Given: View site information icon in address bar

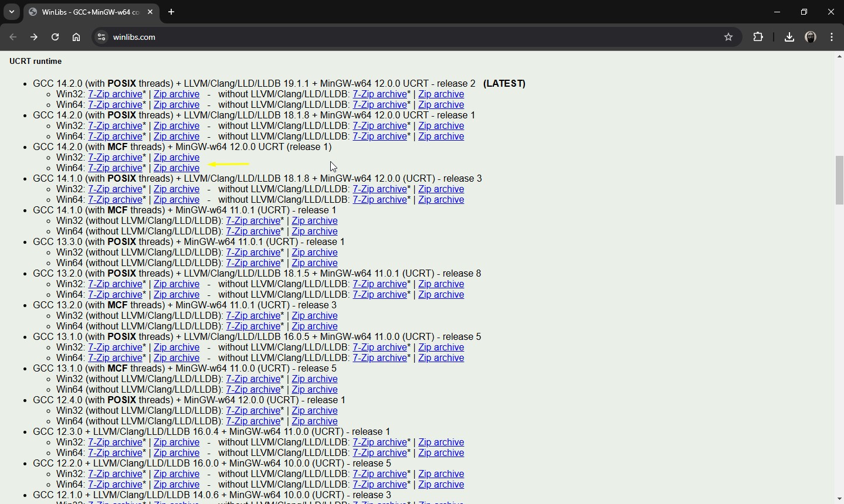Looking at the screenshot, I should 101,37.
